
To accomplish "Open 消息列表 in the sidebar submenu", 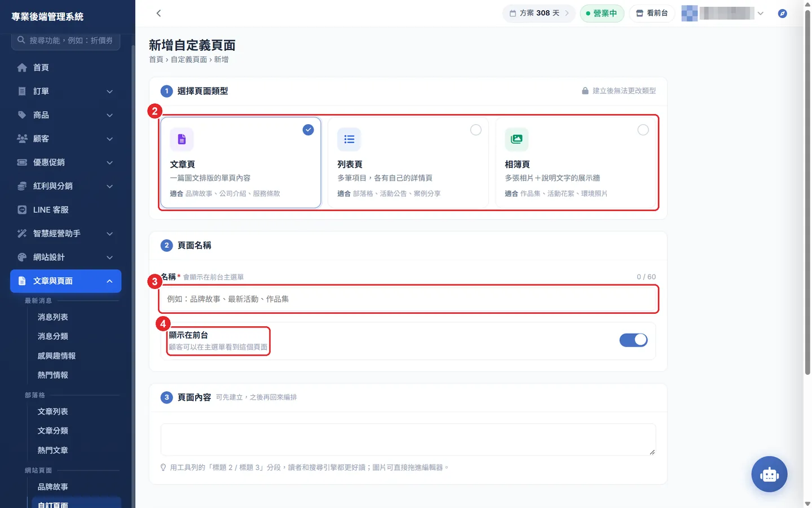I will (52, 317).
